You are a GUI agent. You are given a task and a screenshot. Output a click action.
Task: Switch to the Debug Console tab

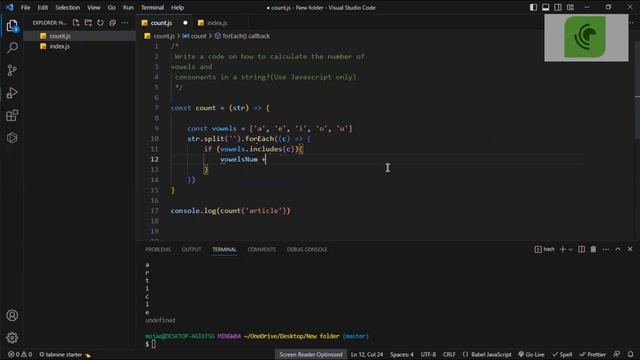(x=307, y=249)
